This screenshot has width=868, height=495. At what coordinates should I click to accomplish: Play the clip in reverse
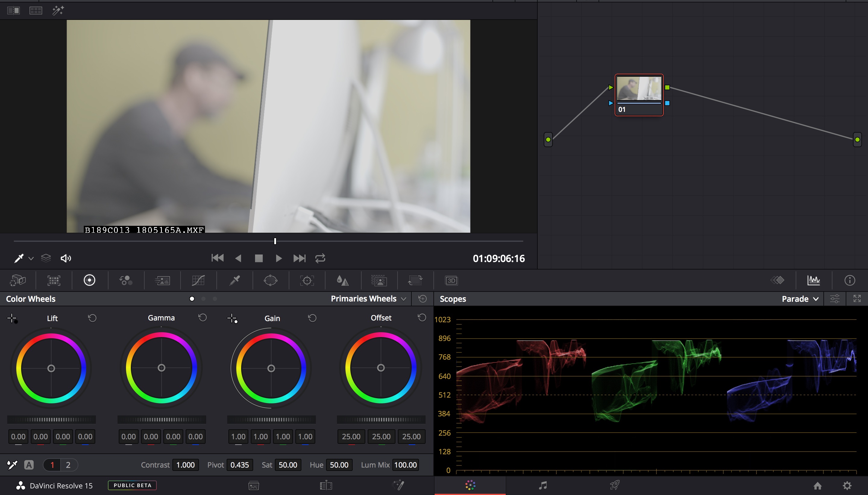[x=238, y=258]
